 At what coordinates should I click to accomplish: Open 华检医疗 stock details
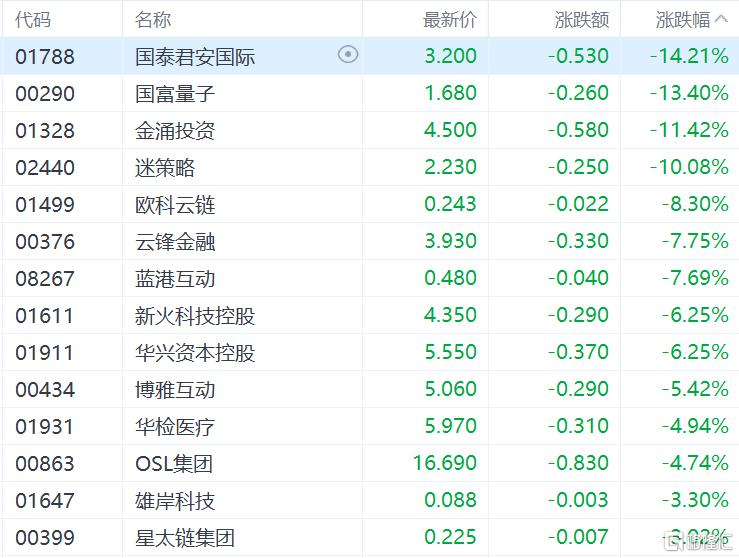coord(175,426)
